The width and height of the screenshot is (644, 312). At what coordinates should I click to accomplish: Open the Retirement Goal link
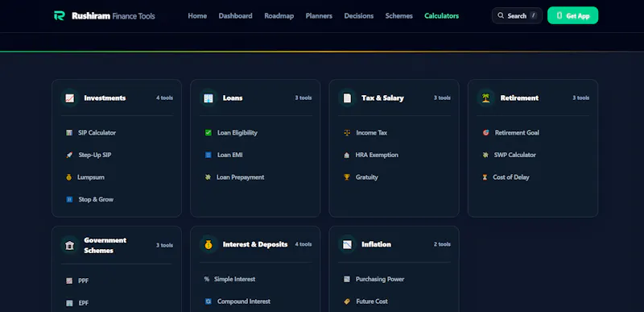[x=517, y=133]
